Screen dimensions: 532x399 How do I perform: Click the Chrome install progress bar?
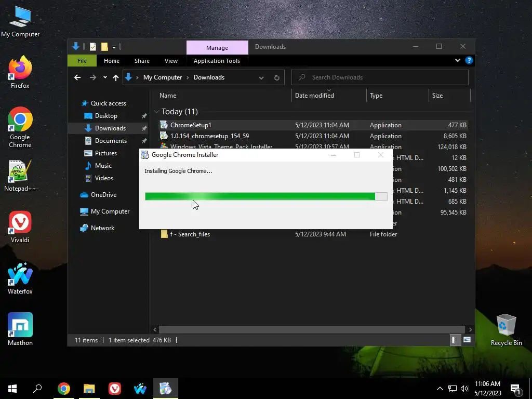(x=266, y=196)
